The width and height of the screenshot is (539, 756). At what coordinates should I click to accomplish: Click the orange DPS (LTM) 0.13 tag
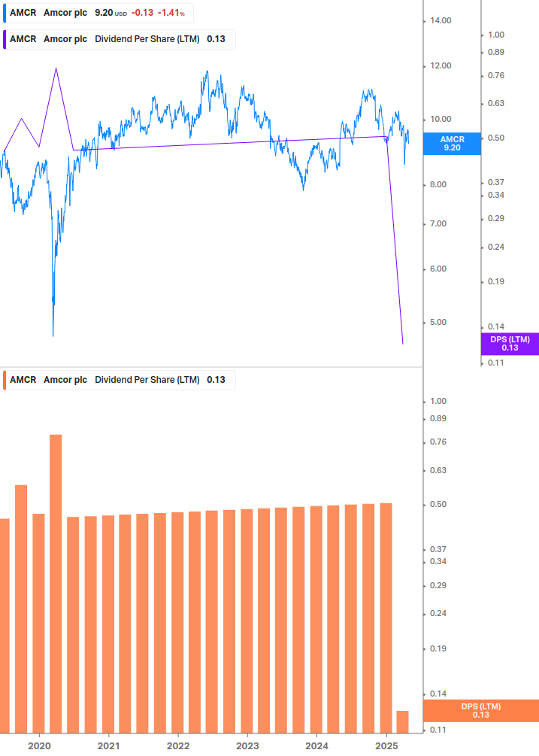point(480,711)
